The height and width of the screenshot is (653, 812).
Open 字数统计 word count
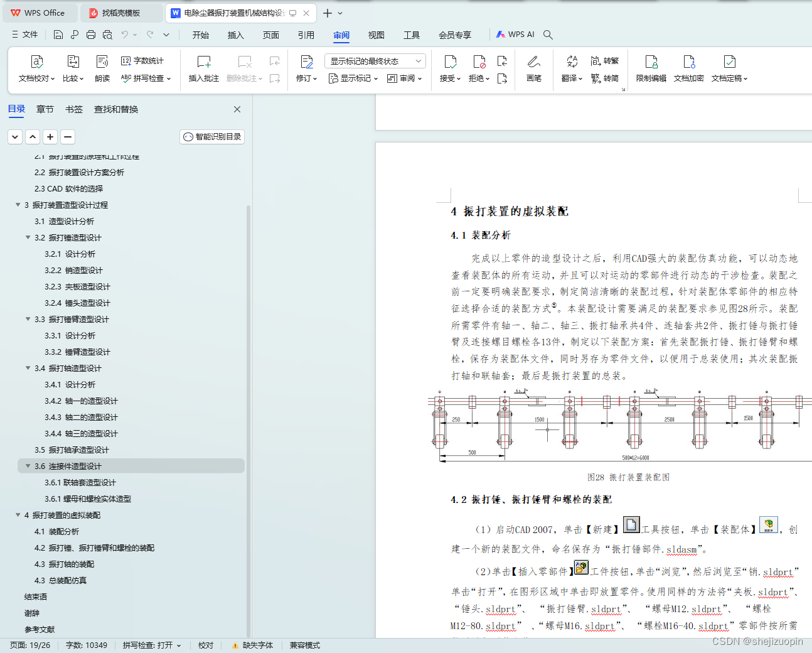tap(142, 61)
